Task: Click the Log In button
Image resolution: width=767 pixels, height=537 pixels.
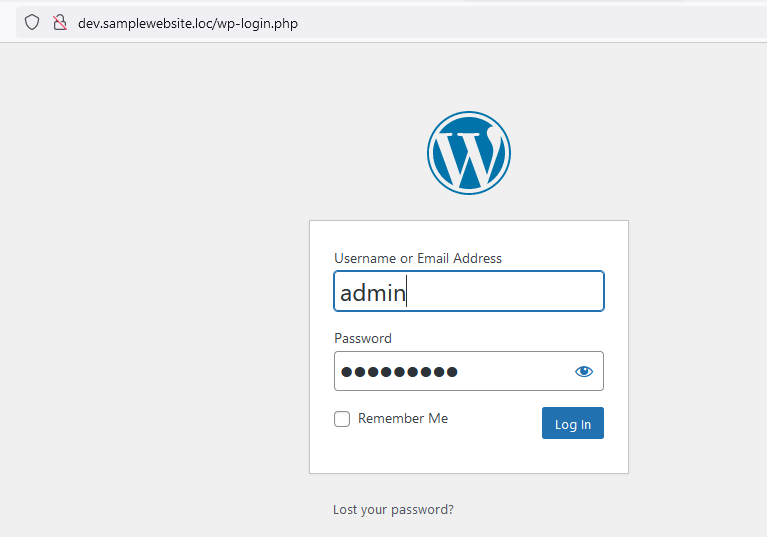Action: [572, 423]
